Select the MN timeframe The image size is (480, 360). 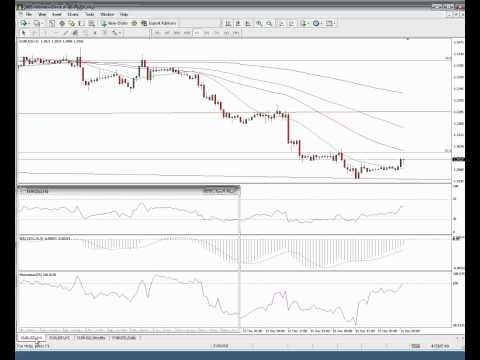point(236,33)
